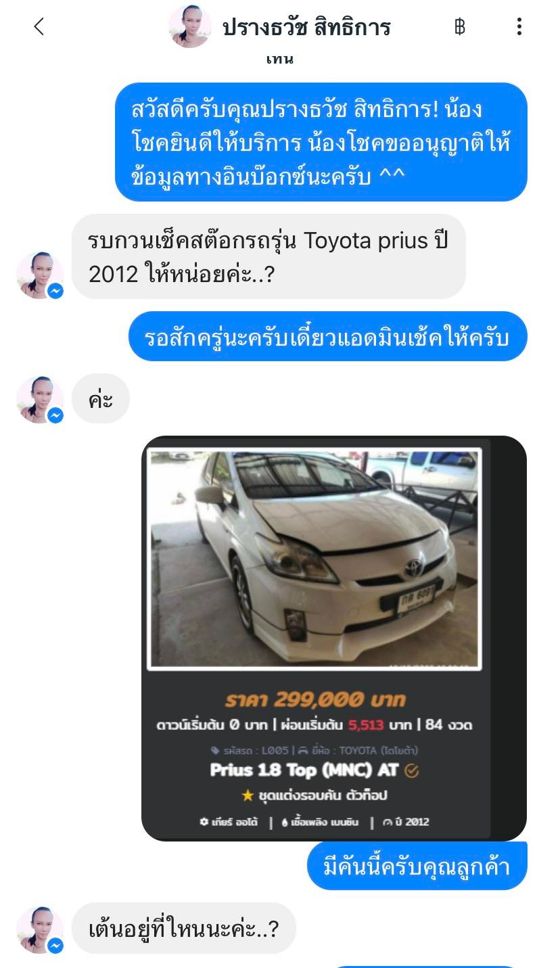560x968 pixels.
Task: Open the contact name ปรางธวัช สิทธิการ
Action: tap(306, 28)
